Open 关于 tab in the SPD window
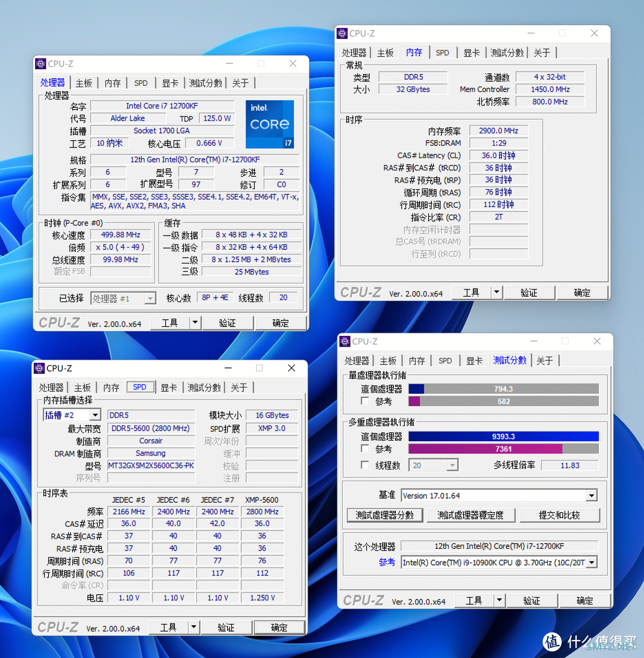Screen dimensions: 644x658 (x=239, y=388)
